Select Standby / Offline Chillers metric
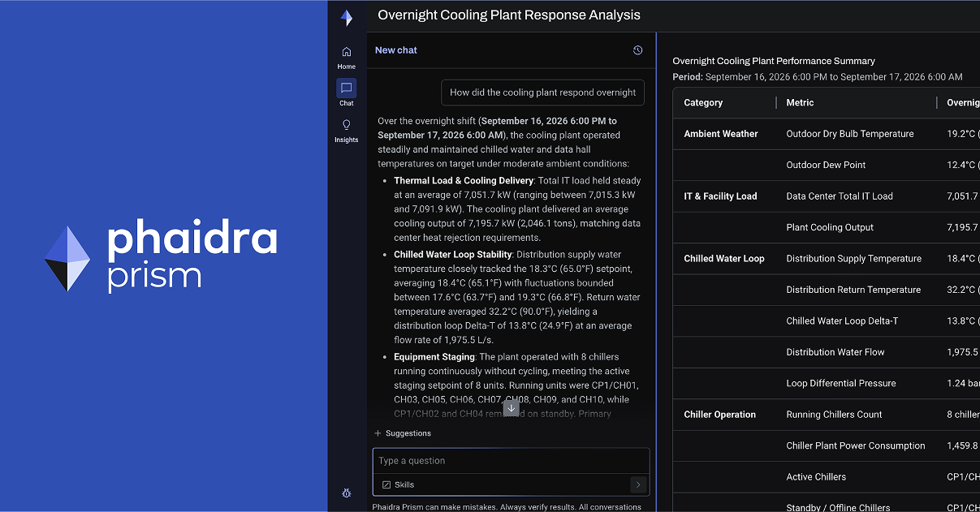Image resolution: width=980 pixels, height=512 pixels. click(x=838, y=508)
